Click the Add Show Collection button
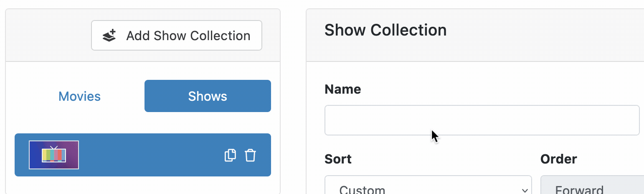Screen dimensions: 644x194 (177, 36)
